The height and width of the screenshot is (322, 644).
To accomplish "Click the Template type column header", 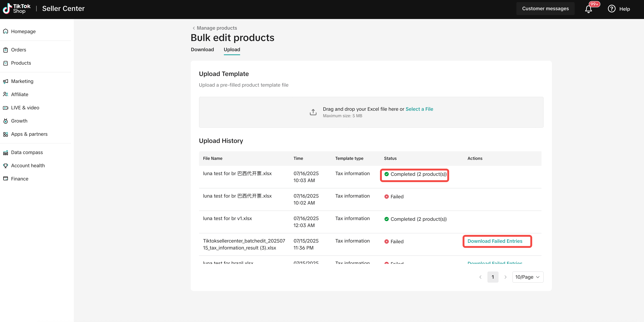I will pos(349,158).
